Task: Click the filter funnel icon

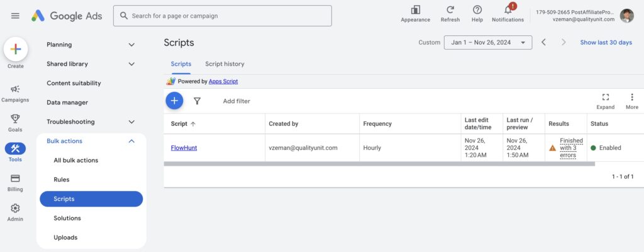Action: pyautogui.click(x=197, y=101)
